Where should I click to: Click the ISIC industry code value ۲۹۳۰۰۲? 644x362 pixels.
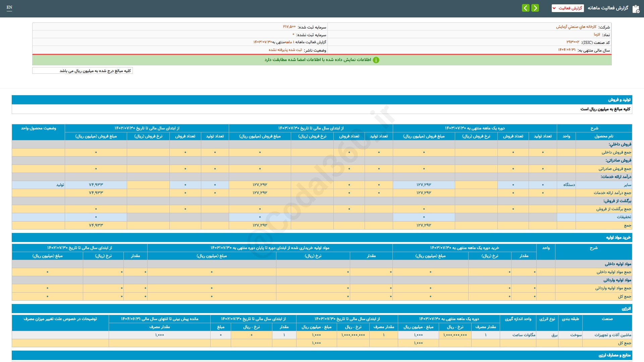[573, 42]
